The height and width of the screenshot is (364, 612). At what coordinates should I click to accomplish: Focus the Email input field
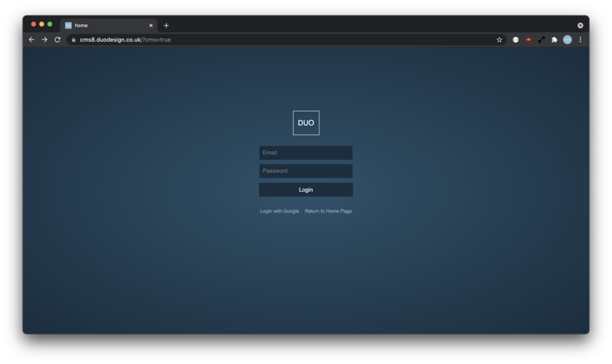pos(306,152)
